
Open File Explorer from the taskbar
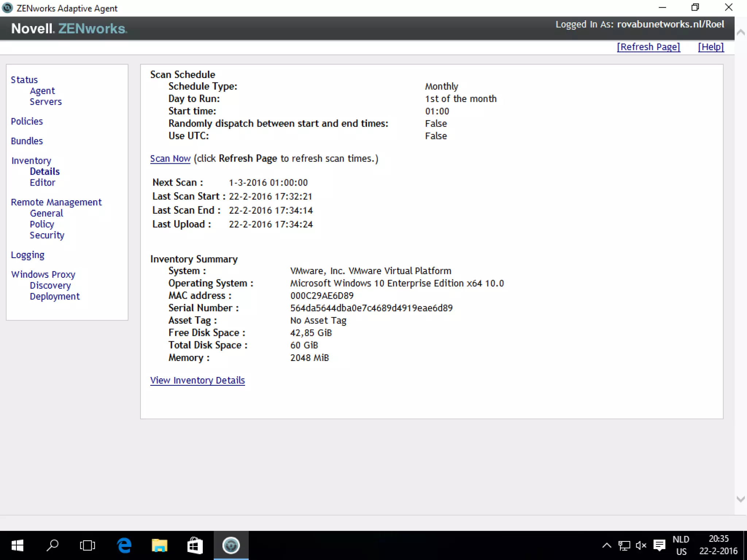click(x=159, y=545)
